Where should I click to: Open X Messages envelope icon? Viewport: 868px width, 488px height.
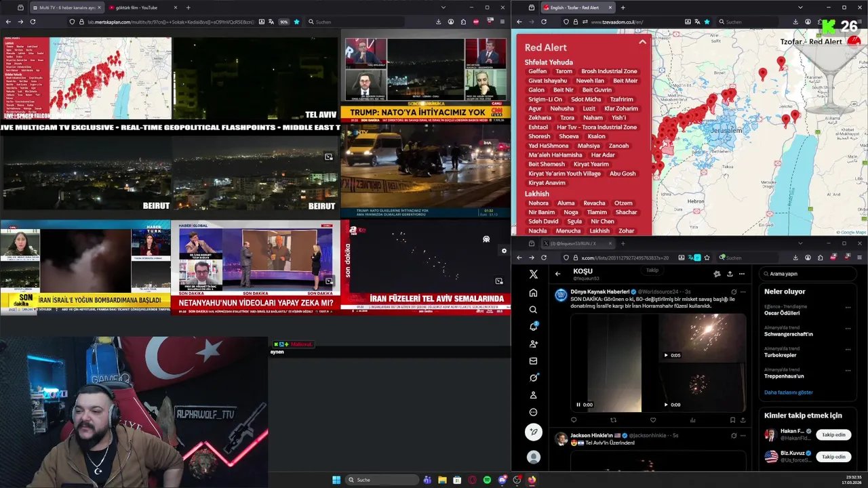[x=534, y=361]
